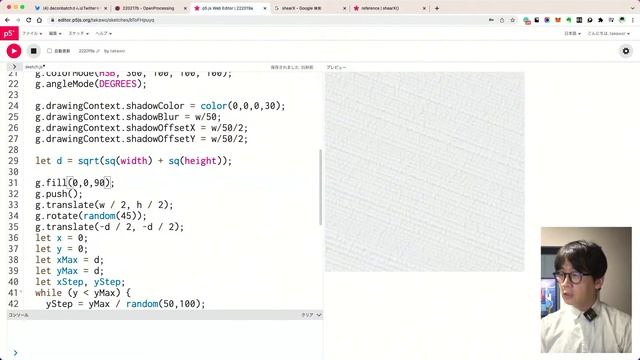Image resolution: width=640 pixels, height=360 pixels.
Task: Open the browser three-dot menu
Action: click(x=633, y=20)
